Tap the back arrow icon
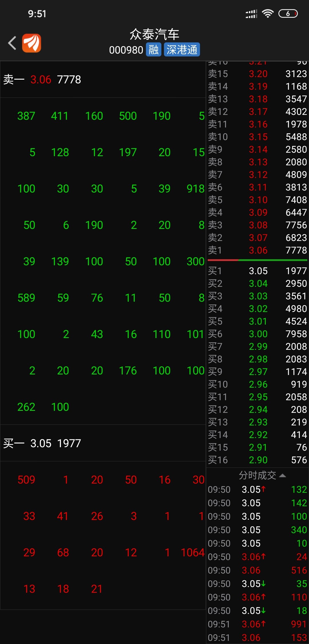 pyautogui.click(x=12, y=43)
